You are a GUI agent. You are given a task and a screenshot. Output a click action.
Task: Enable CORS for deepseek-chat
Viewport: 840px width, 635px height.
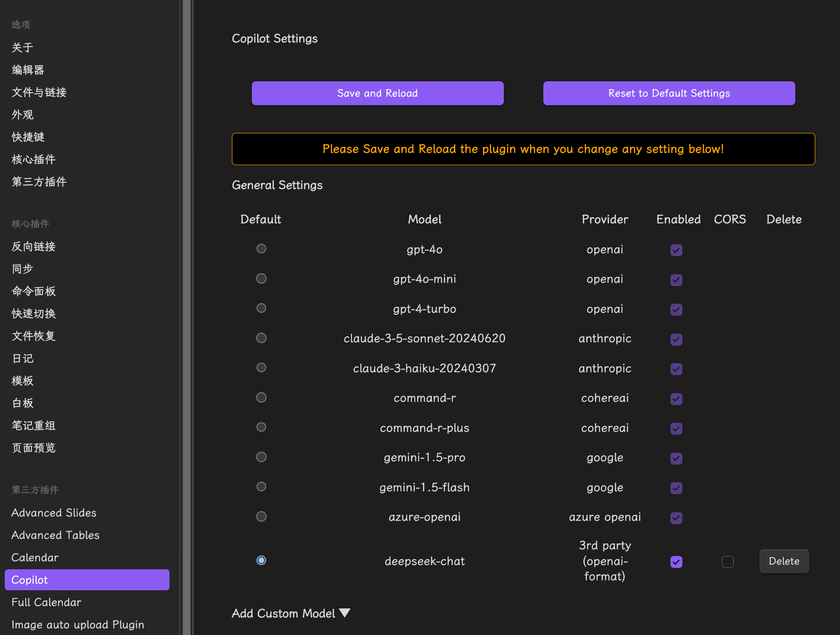pyautogui.click(x=727, y=562)
